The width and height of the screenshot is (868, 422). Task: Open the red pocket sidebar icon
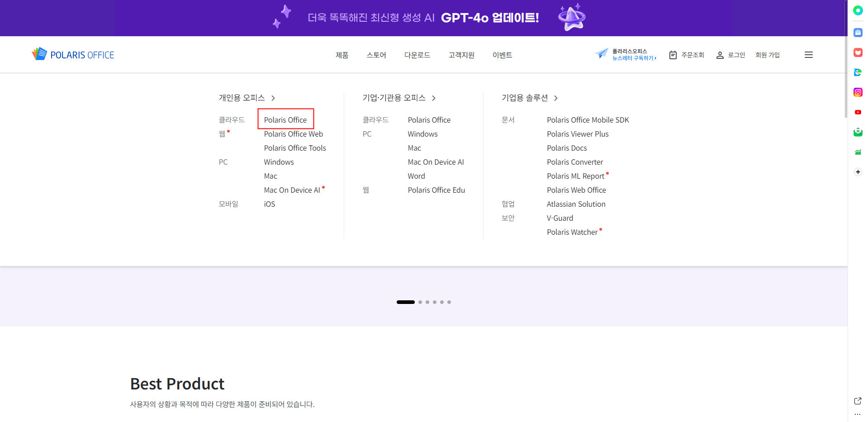[x=858, y=52]
